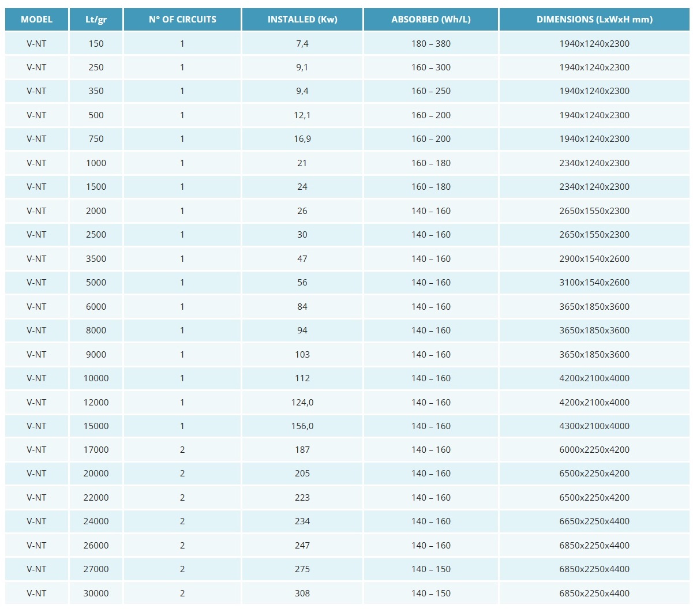Select the ABSORBED (Wh/L) header
Image resolution: width=693 pixels, height=616 pixels.
[431, 20]
